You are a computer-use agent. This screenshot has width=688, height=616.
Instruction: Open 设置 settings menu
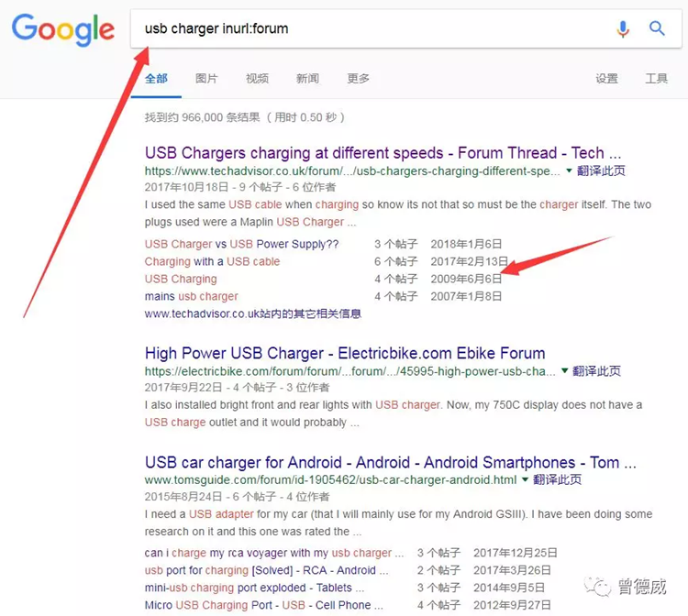click(607, 79)
